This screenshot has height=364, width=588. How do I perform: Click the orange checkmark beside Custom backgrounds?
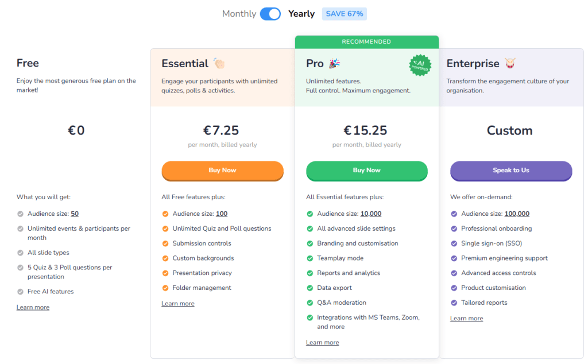pyautogui.click(x=165, y=258)
